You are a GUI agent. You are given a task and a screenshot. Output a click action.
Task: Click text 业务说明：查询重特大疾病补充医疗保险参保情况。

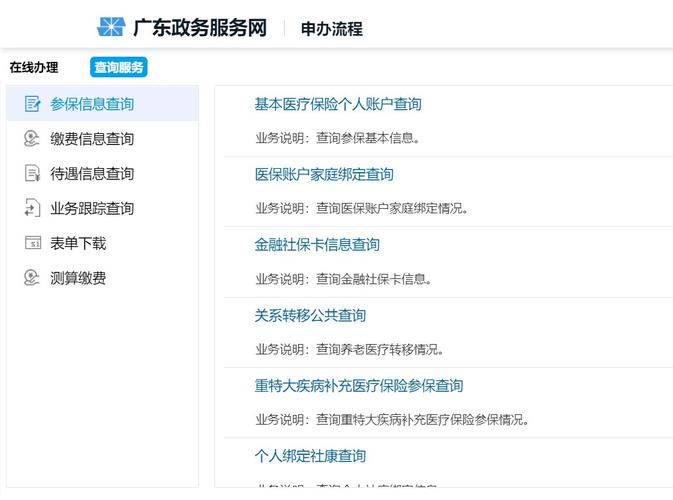coord(392,420)
